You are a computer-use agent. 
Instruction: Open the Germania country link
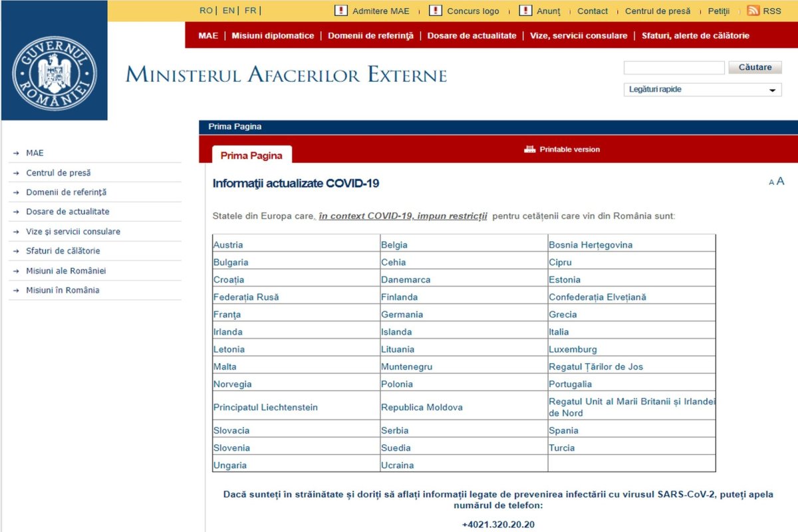tap(402, 315)
